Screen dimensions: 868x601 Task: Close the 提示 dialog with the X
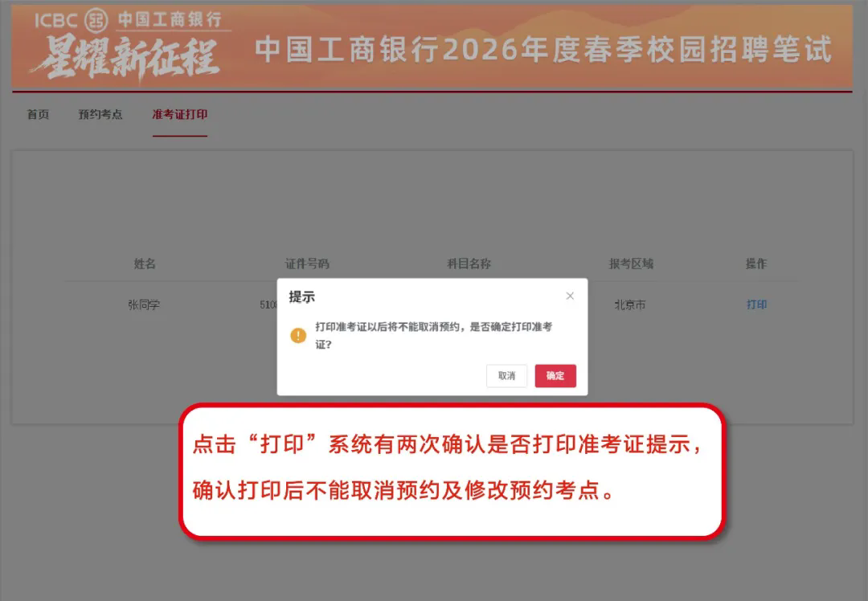(570, 296)
